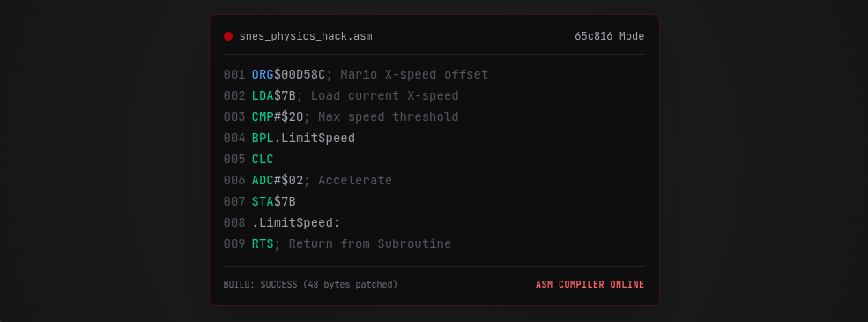The width and height of the screenshot is (868, 322).
Task: Click the BUILD: SUCCESS status message
Action: (x=310, y=284)
